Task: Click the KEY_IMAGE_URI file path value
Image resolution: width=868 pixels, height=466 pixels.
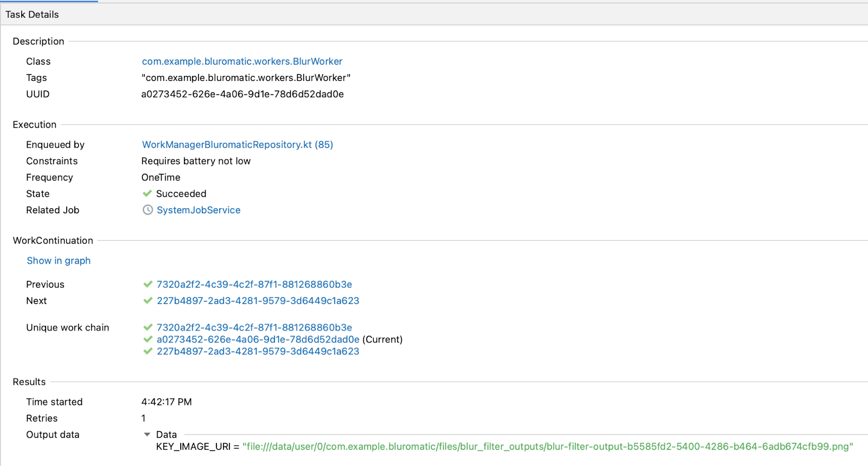Action: [x=547, y=446]
